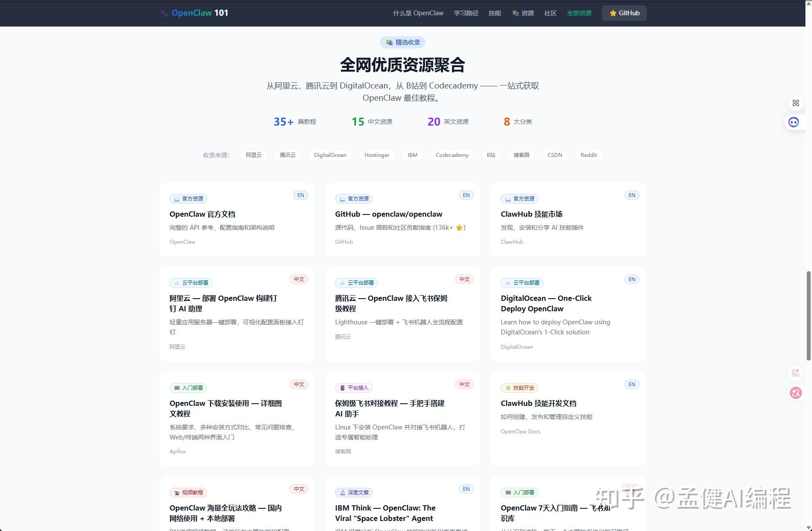Image resolution: width=812 pixels, height=531 pixels.
Task: Click the pink grid-plus icon on right edge
Action: pos(795,373)
